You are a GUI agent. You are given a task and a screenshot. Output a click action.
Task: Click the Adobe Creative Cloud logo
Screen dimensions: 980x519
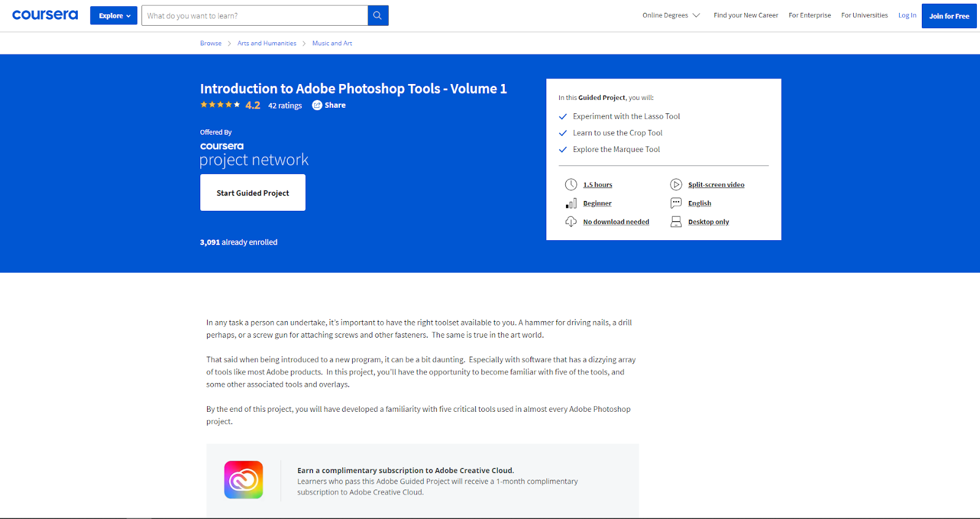[x=244, y=480]
